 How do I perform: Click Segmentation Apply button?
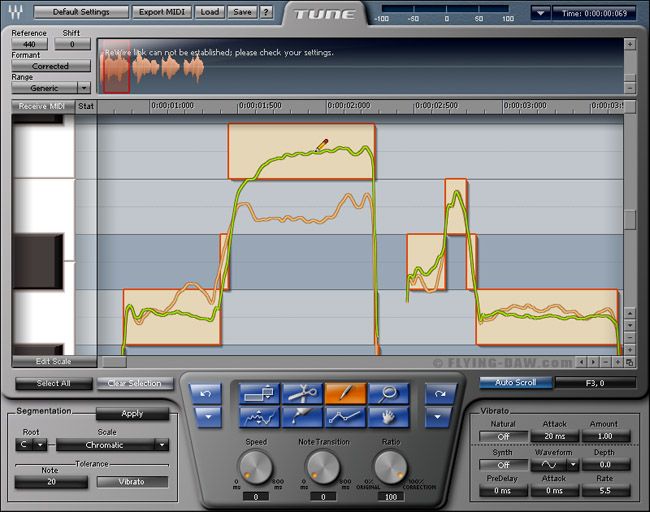pyautogui.click(x=132, y=414)
